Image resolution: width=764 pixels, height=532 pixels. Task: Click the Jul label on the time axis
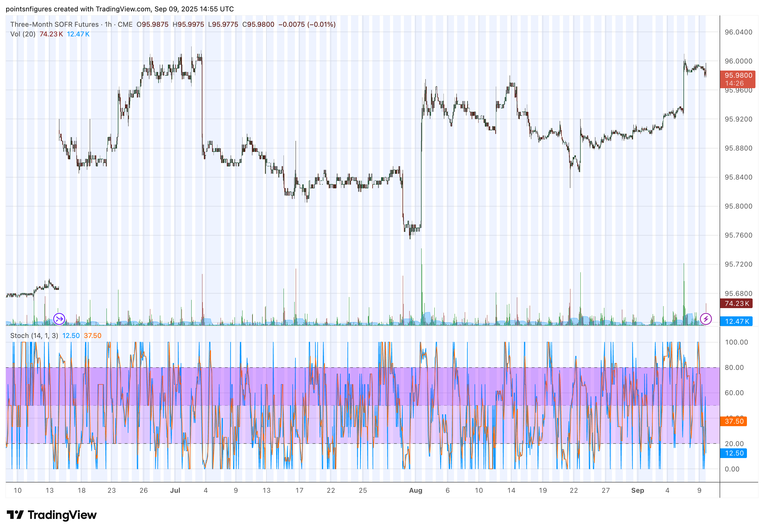[175, 490]
